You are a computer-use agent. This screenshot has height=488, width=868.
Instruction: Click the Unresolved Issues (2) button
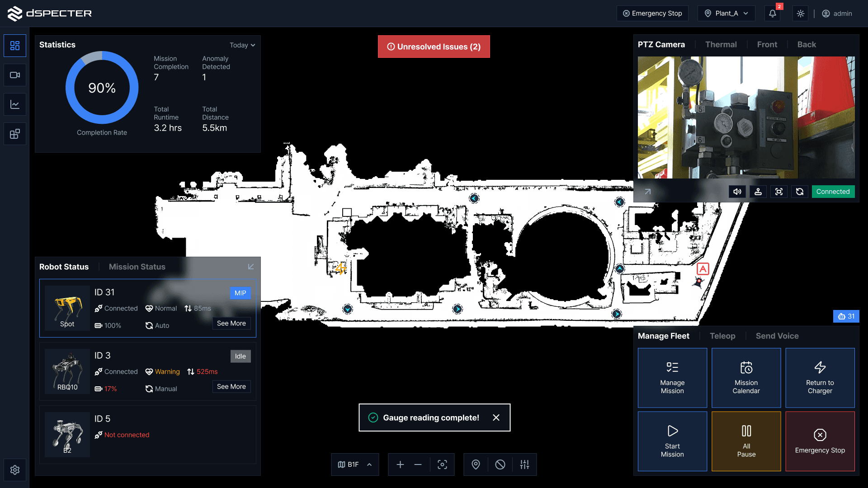434,47
